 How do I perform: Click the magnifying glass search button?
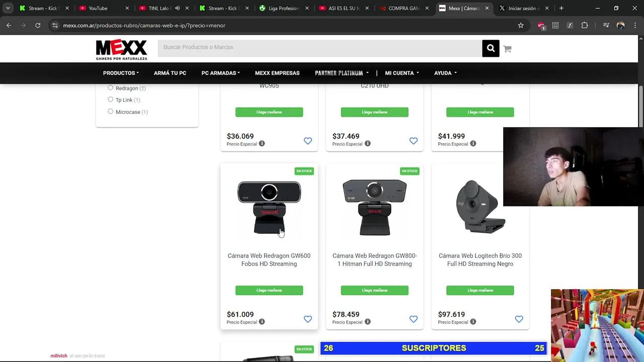click(491, 48)
